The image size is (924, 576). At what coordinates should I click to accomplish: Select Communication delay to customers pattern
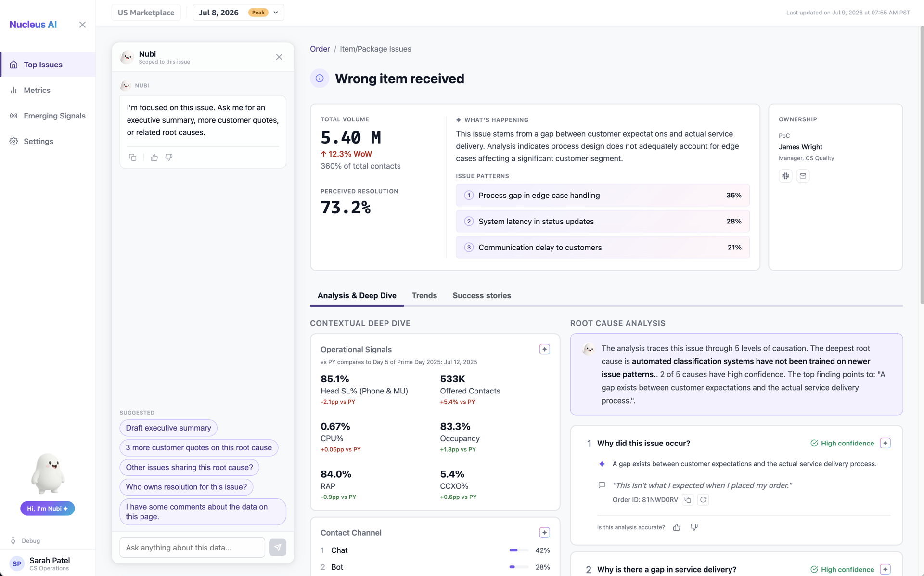[603, 248]
